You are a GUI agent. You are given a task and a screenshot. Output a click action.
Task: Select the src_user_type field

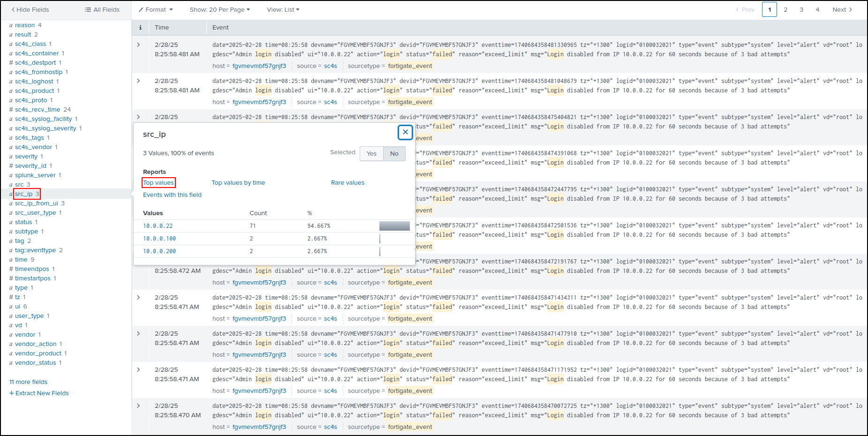pos(35,213)
